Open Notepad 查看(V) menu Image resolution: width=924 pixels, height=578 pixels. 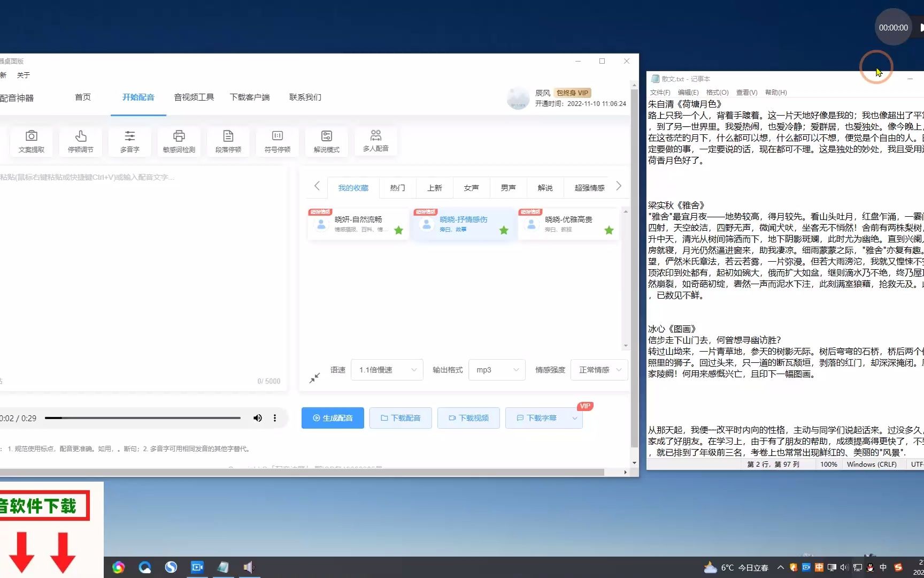[746, 92]
